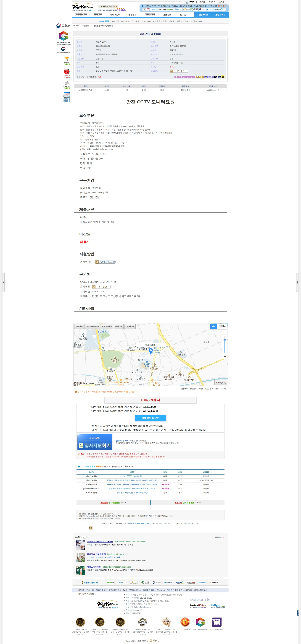Click 연봉정보 더보기 button

coord(150,418)
